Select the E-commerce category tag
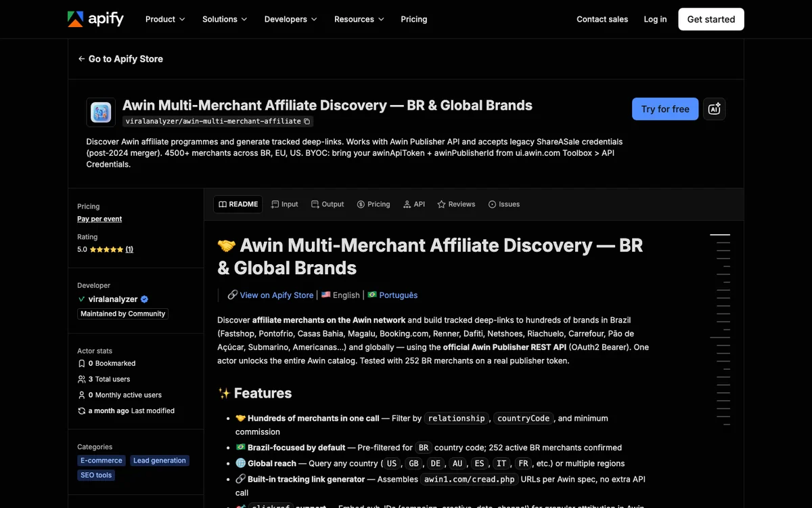The image size is (812, 508). click(x=101, y=461)
